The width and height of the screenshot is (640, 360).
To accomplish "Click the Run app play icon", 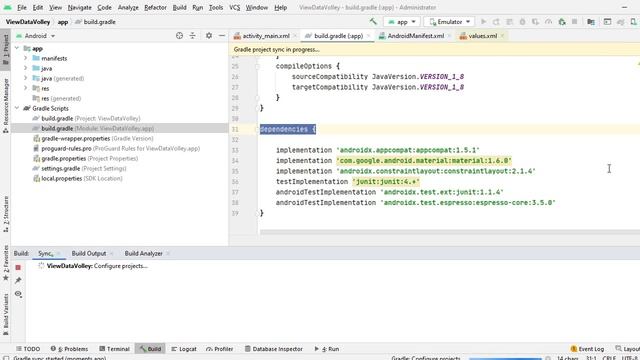I will pyautogui.click(x=483, y=22).
